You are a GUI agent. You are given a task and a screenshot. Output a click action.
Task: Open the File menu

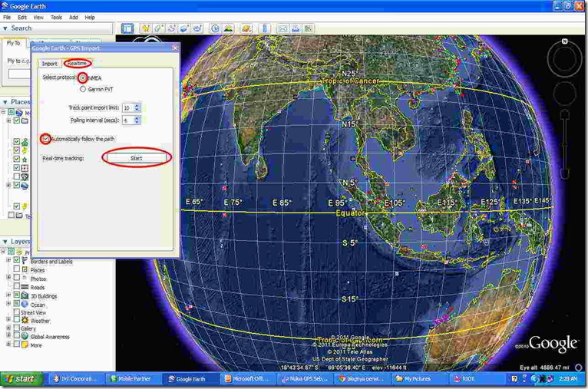point(7,17)
